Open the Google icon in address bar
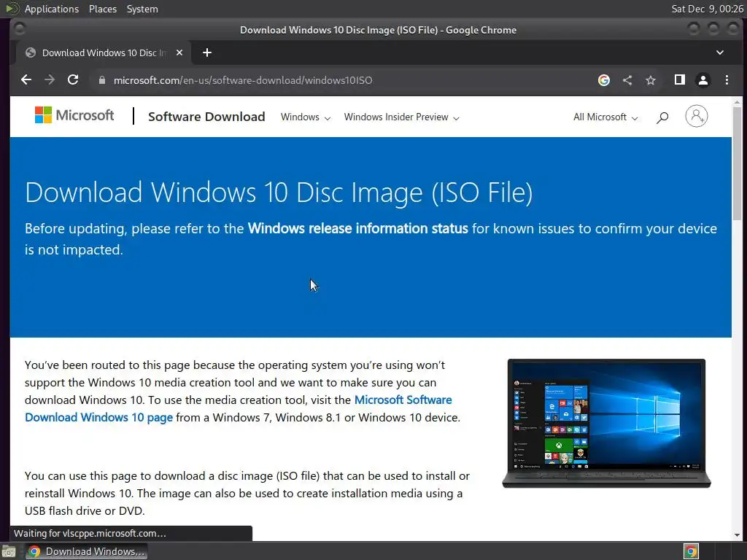747x560 pixels. 603,80
